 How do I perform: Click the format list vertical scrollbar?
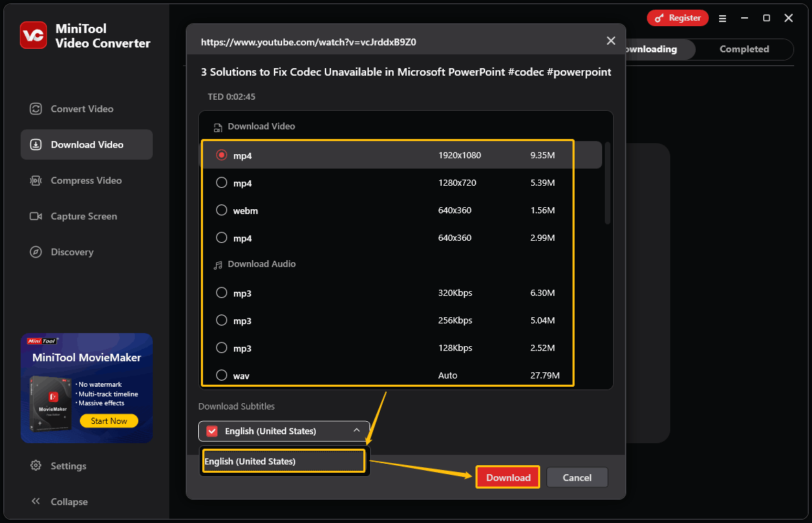[608, 182]
